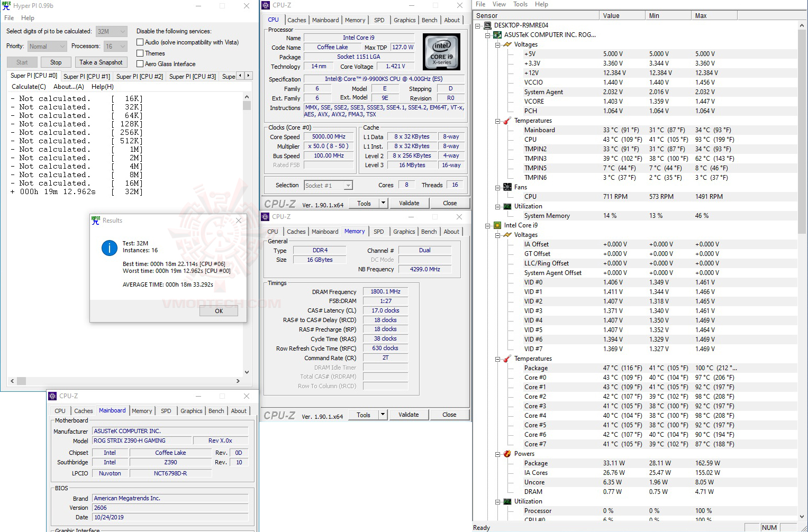Open SPD tab in CPU-Z Memory window
The width and height of the screenshot is (808, 532).
379,232
